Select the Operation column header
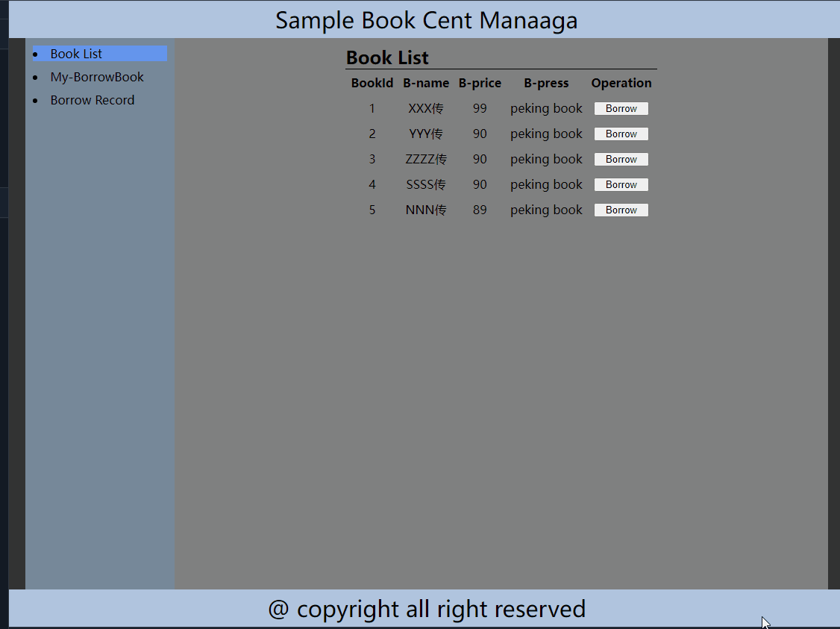840x629 pixels. [621, 83]
